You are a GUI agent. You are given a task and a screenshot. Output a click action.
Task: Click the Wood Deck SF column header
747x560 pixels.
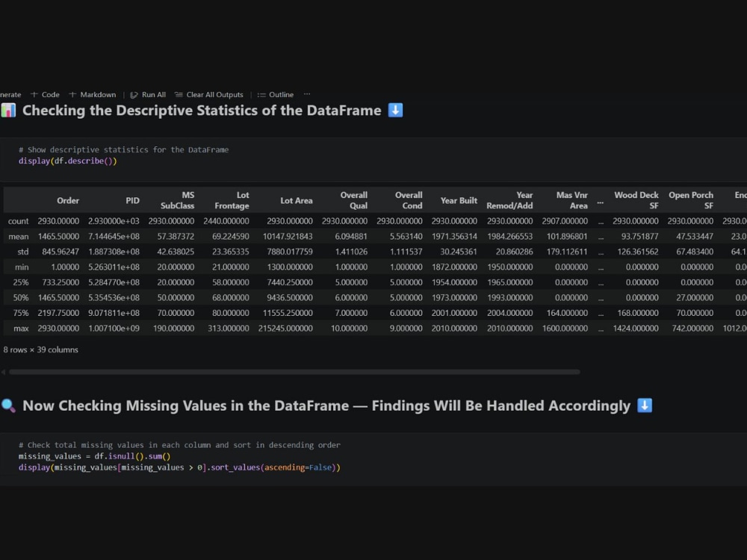click(636, 200)
